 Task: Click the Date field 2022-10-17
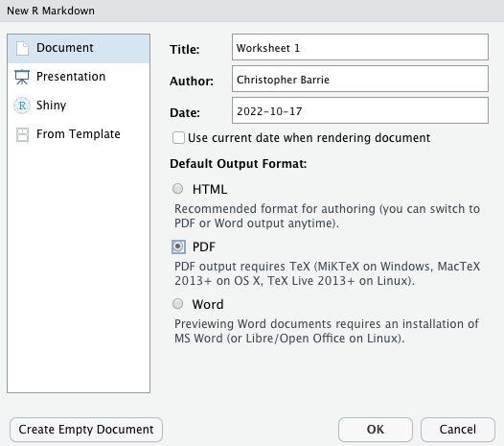coord(360,110)
